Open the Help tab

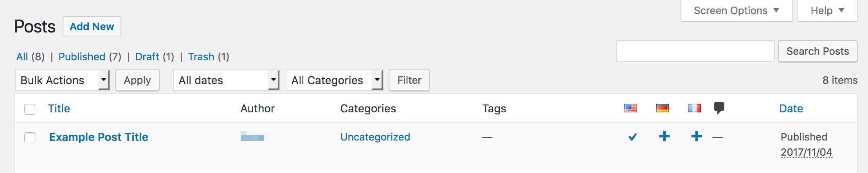click(x=827, y=11)
